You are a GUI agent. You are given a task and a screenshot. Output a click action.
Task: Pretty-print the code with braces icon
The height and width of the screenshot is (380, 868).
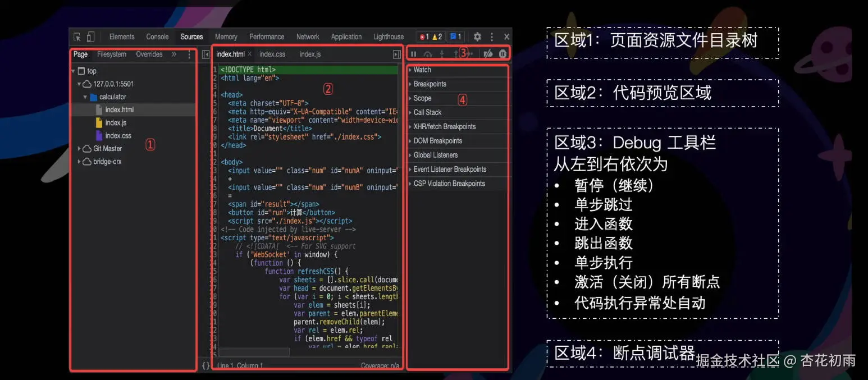tap(205, 365)
